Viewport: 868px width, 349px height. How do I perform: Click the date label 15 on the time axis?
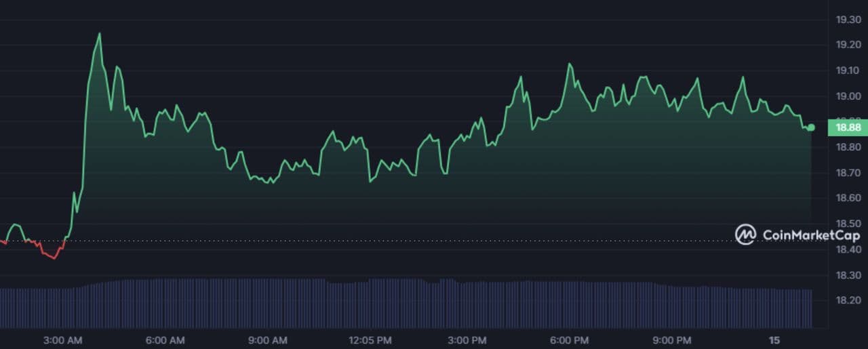click(773, 339)
